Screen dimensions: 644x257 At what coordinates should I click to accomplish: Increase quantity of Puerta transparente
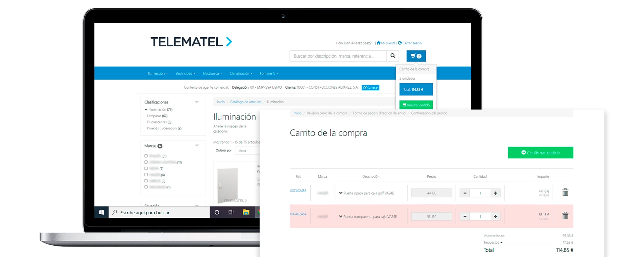495,216
